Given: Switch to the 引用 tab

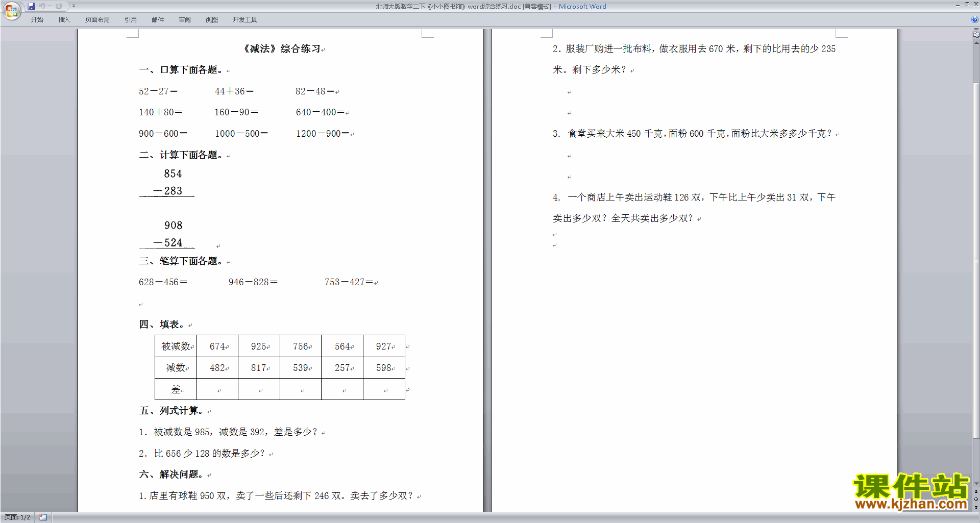Looking at the screenshot, I should pos(130,19).
